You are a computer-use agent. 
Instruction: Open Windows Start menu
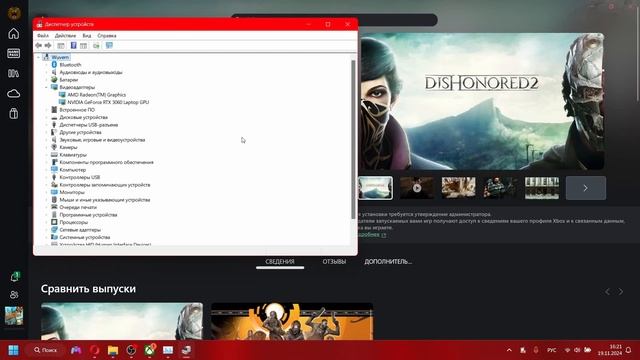[13, 350]
